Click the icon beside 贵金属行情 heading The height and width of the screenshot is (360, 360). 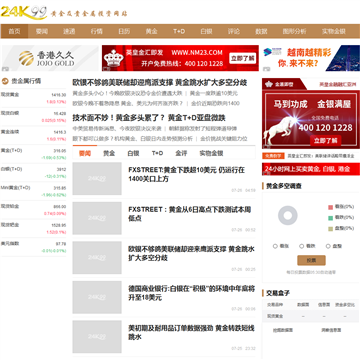pyautogui.click(x=5, y=81)
